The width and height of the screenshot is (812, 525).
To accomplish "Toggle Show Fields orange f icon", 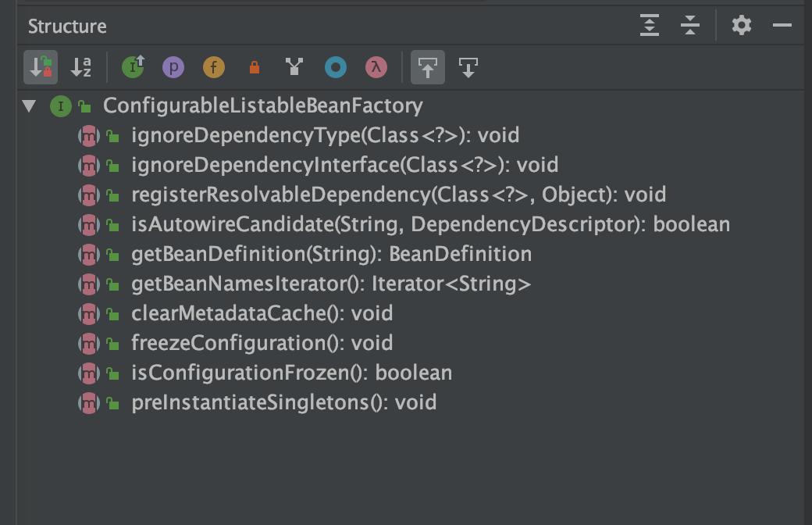I will point(214,68).
